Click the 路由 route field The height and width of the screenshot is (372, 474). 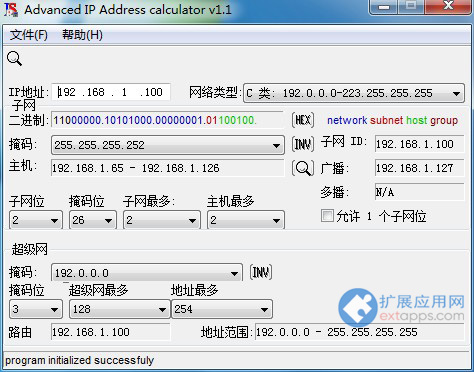pyautogui.click(x=111, y=332)
